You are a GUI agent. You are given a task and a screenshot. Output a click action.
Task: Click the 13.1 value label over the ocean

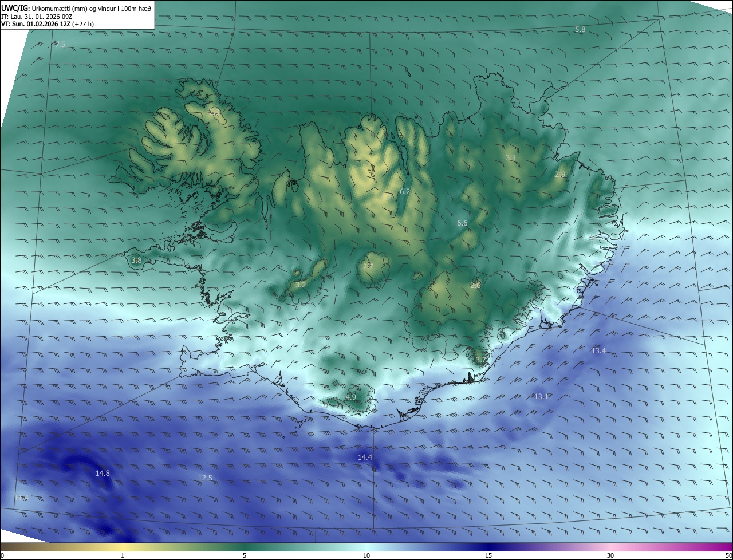click(541, 396)
